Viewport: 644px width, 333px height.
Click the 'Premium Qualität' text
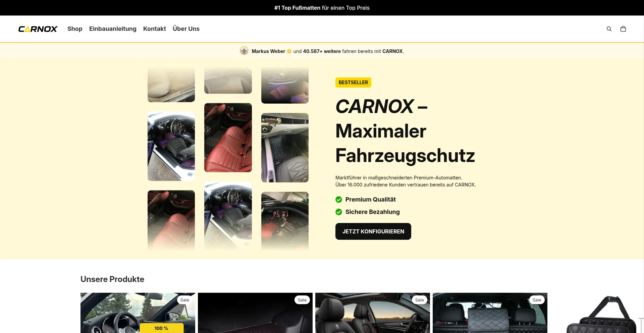coord(371,200)
